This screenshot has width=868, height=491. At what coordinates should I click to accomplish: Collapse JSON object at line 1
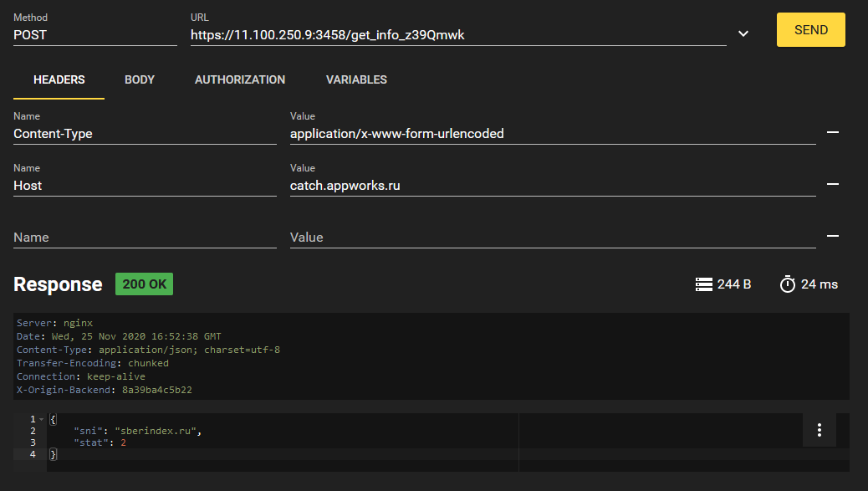click(42, 419)
